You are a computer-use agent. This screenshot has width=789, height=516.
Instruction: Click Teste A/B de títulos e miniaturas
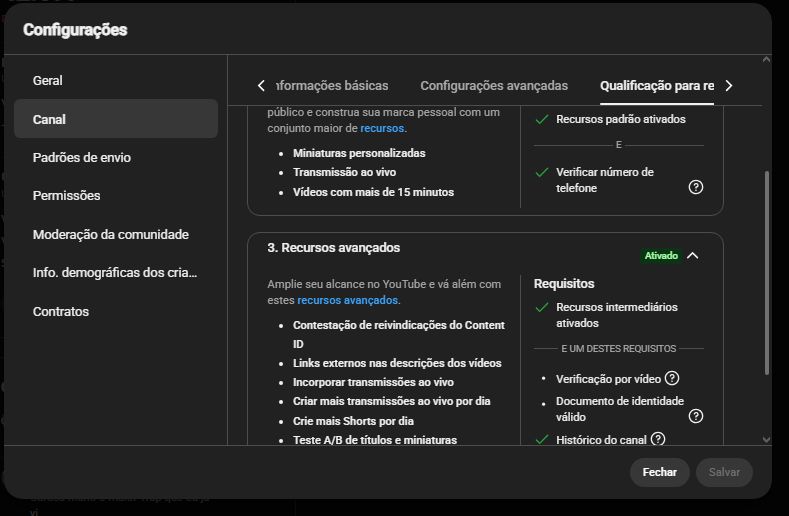coord(375,440)
